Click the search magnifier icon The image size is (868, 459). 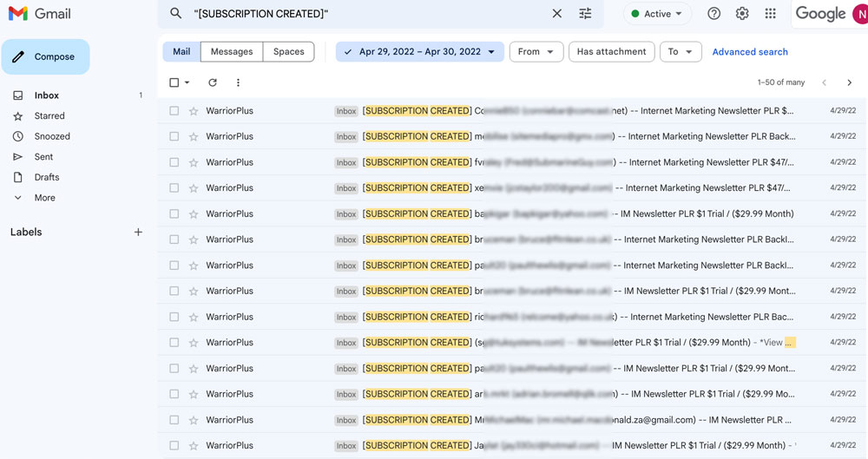pos(175,13)
